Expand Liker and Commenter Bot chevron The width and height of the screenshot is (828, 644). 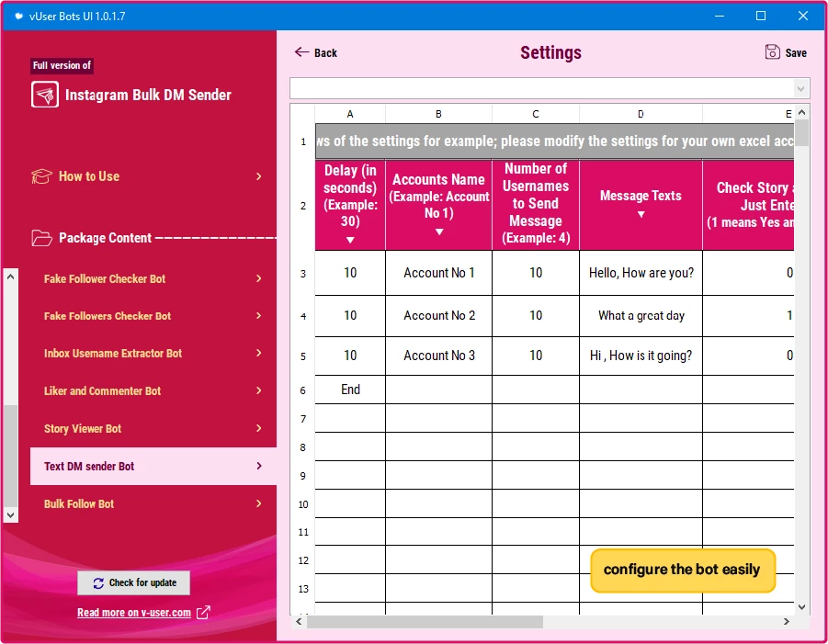tap(259, 390)
